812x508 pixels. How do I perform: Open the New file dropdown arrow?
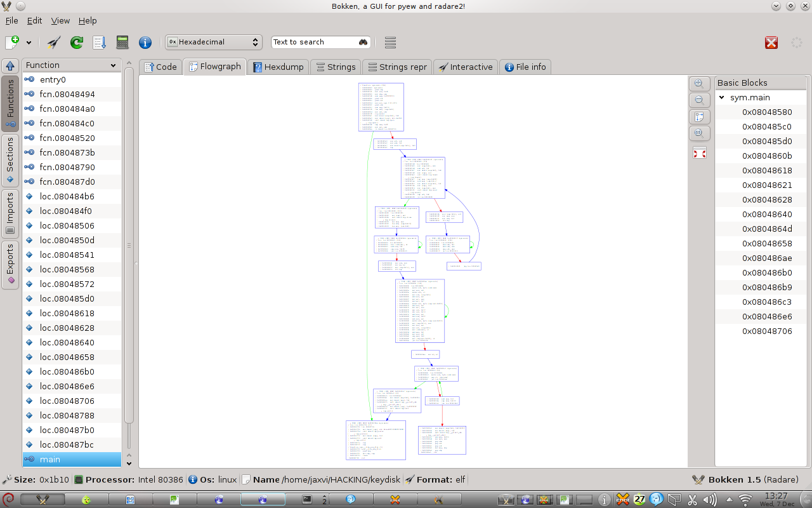tap(29, 43)
